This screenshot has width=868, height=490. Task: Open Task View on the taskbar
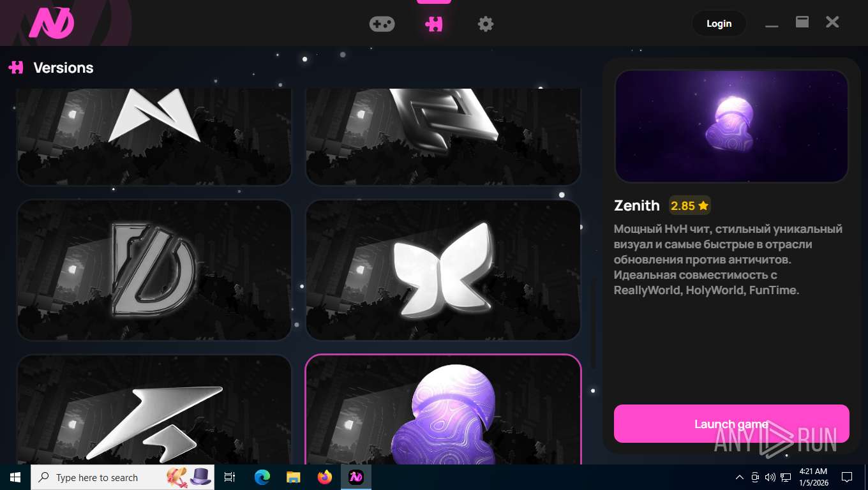(x=230, y=477)
